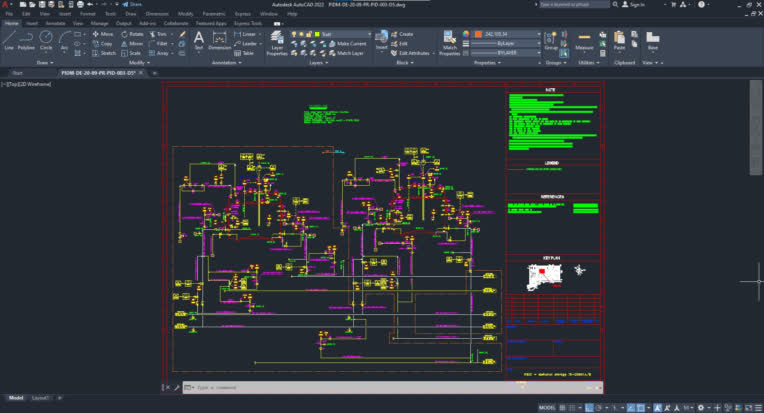Viewport: 764px width, 413px height.
Task: Expand the Block panel
Action: [404, 63]
